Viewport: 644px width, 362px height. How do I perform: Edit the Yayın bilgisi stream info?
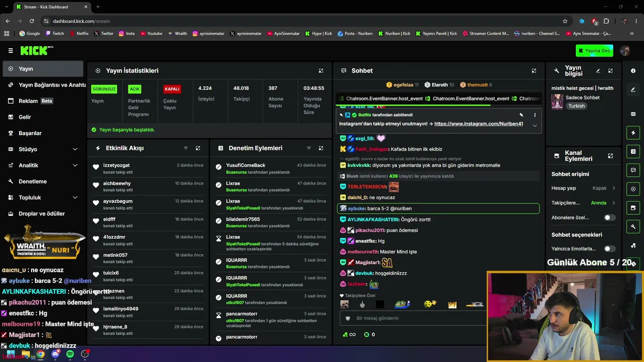[598, 71]
